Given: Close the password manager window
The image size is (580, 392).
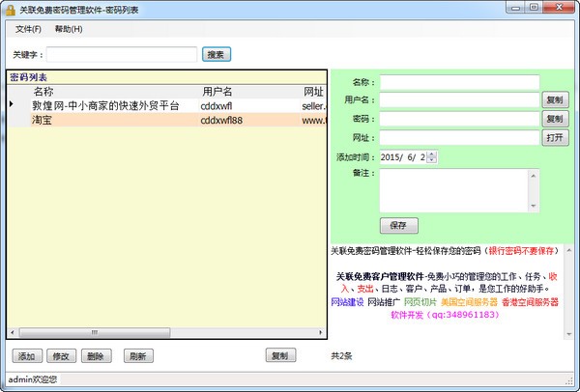Looking at the screenshot, I should point(560,8).
